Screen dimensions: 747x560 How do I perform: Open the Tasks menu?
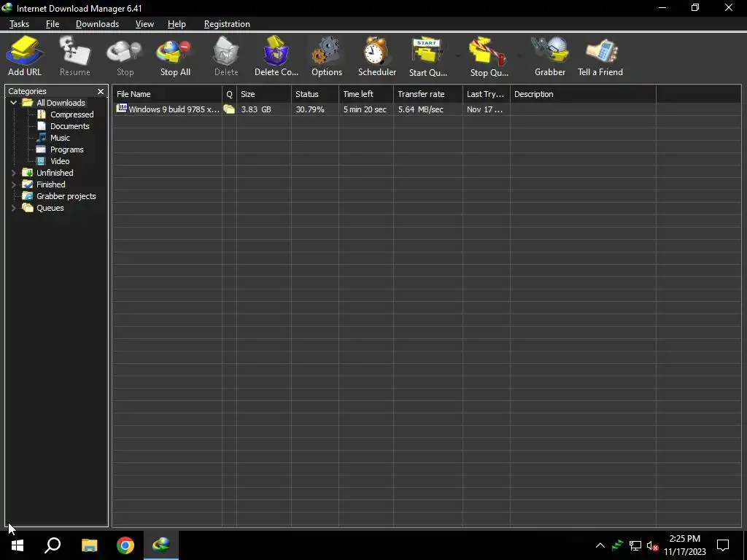(19, 24)
